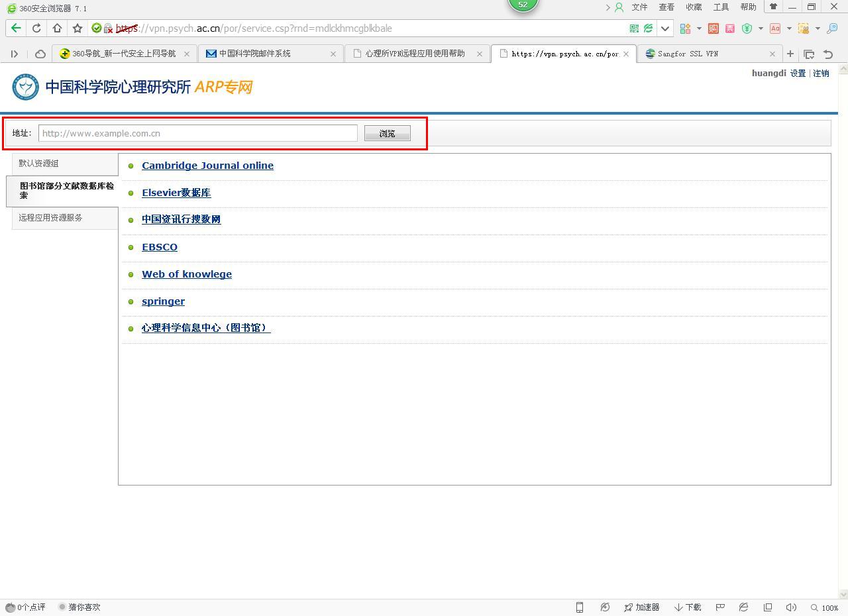848x616 pixels.
Task: Open the skin shirt icon in title bar
Action: [x=773, y=7]
